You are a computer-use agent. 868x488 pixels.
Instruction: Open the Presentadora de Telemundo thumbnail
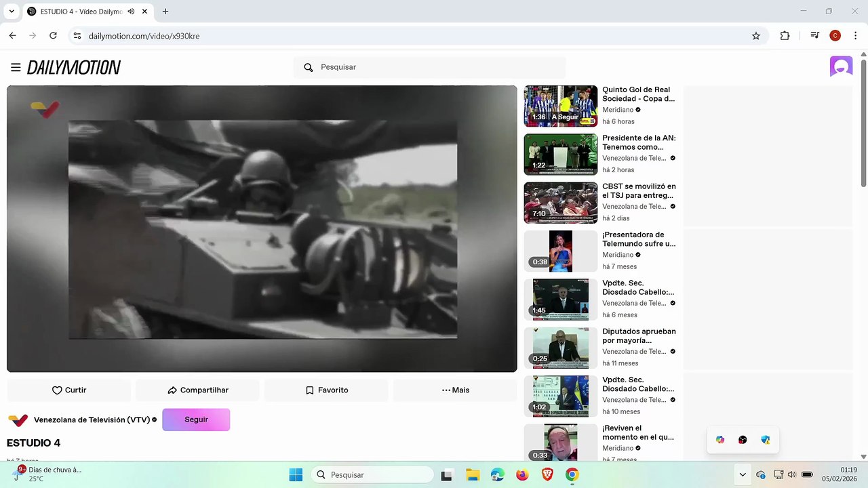pyautogui.click(x=561, y=251)
